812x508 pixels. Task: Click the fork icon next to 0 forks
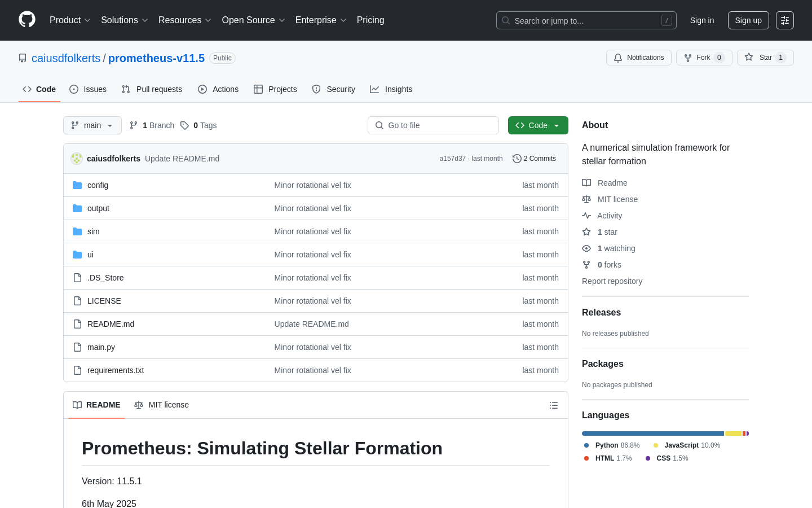click(586, 265)
